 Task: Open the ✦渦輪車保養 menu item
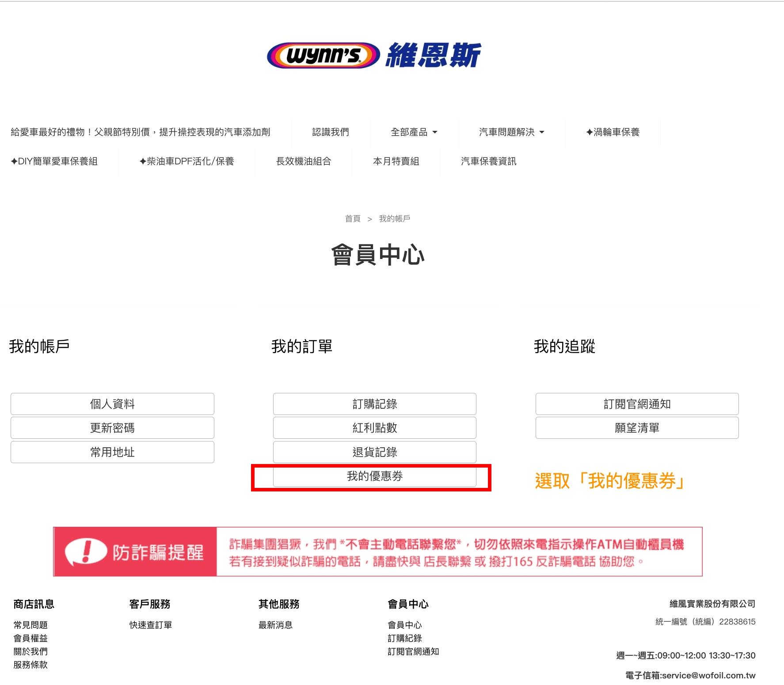tap(613, 132)
